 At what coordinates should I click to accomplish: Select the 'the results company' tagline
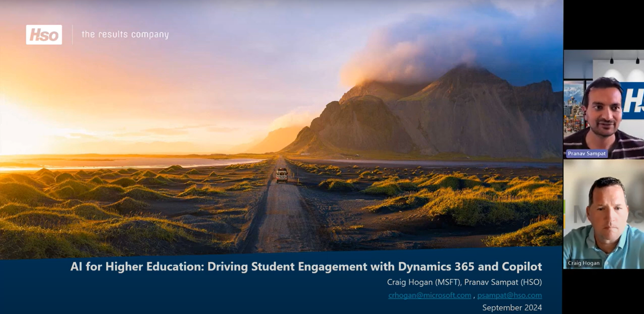pos(125,34)
